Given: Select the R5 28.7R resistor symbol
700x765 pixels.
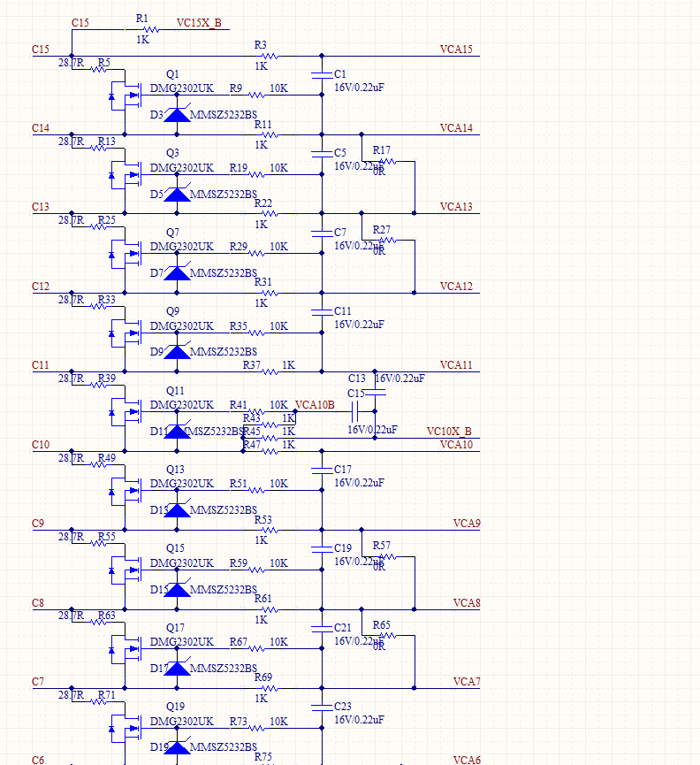Looking at the screenshot, I should coord(99,69).
